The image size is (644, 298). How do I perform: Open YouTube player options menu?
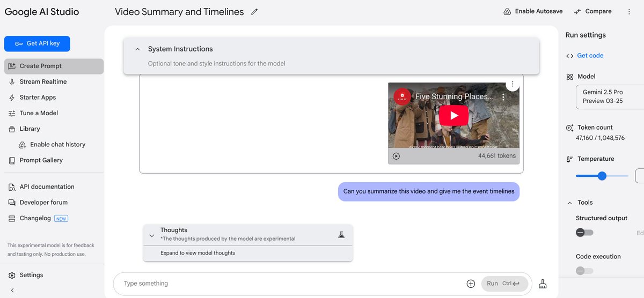(503, 97)
